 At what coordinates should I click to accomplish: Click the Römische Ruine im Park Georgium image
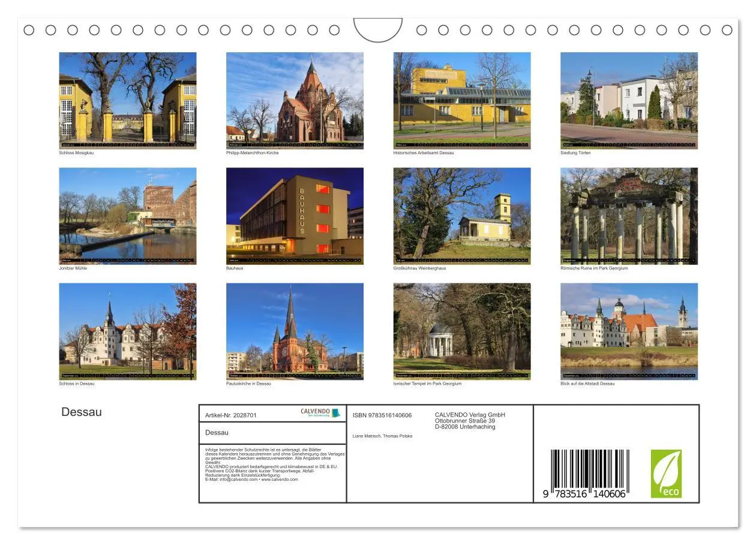629,215
